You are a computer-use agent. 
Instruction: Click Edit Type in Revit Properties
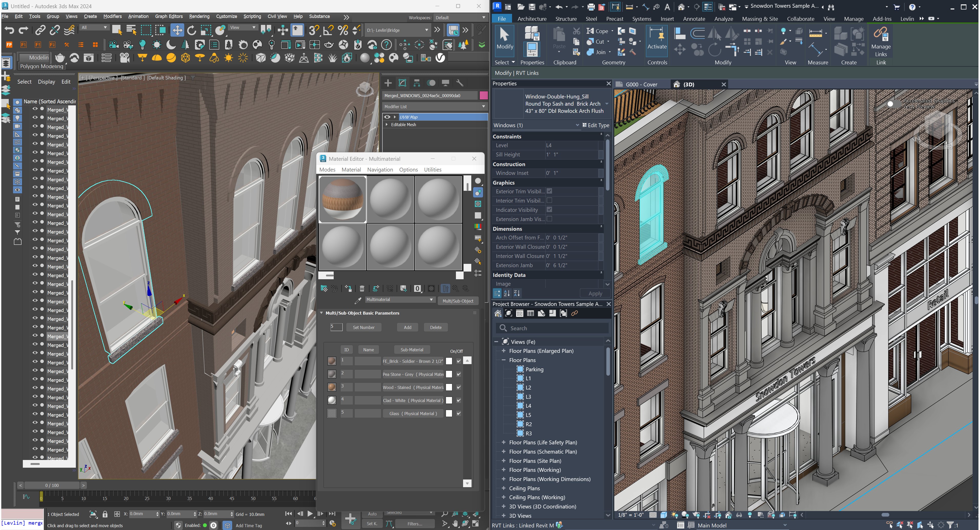click(x=596, y=125)
